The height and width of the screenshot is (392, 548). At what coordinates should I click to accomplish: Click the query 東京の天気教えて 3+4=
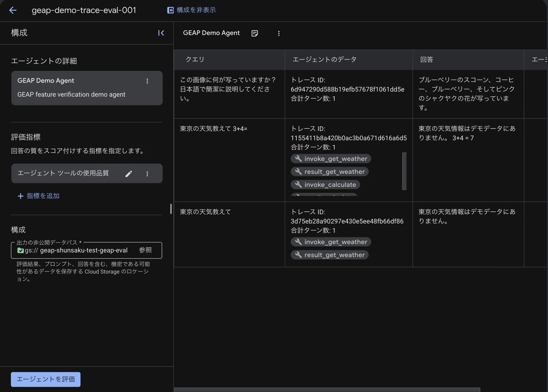(213, 129)
